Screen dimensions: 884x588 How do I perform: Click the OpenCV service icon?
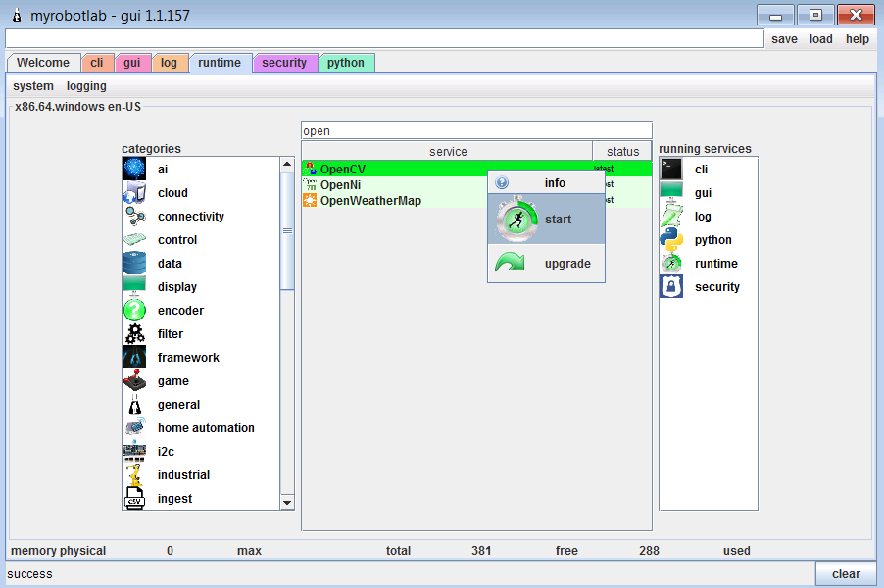pyautogui.click(x=310, y=169)
